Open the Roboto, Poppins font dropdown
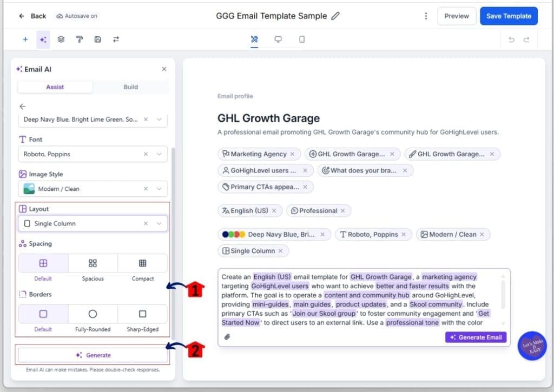This screenshot has height=392, width=554. pyautogui.click(x=159, y=154)
